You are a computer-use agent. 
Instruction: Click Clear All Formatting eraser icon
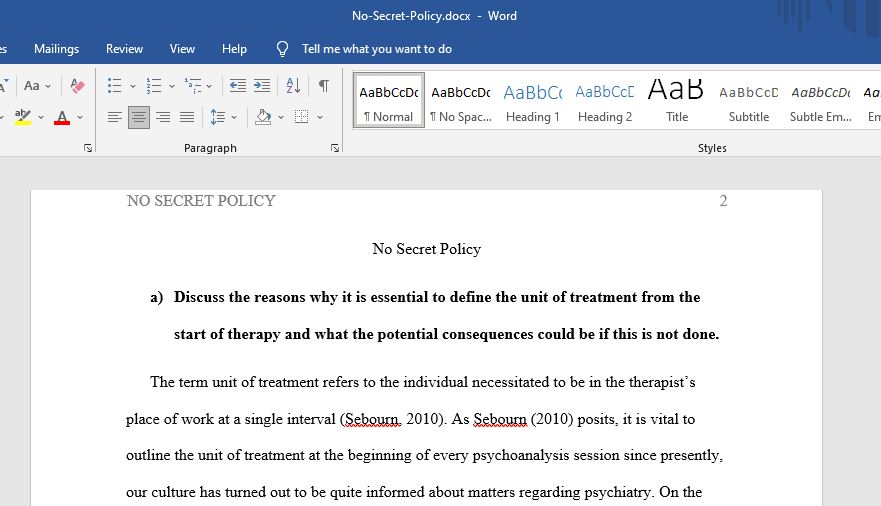click(x=78, y=86)
